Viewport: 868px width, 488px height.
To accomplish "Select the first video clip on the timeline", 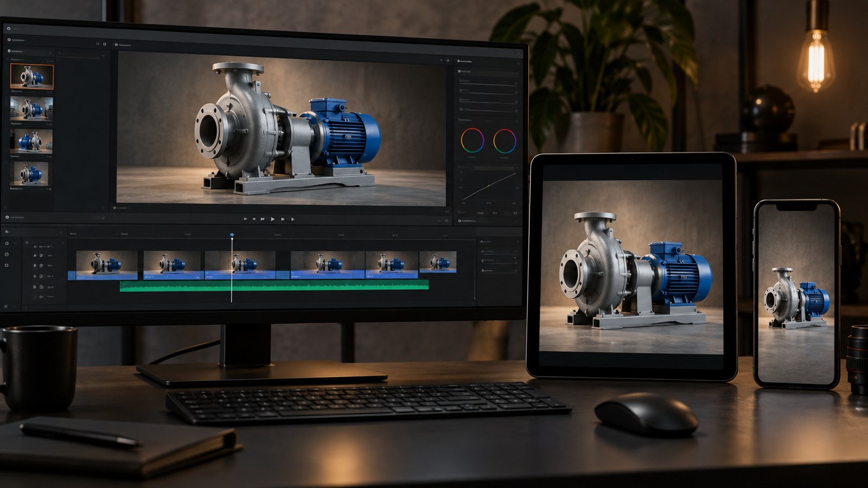I will (106, 265).
